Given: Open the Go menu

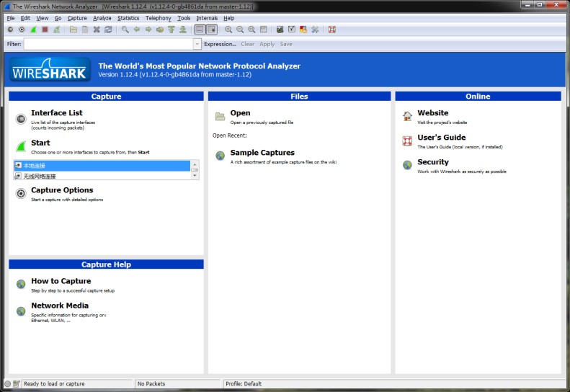Looking at the screenshot, I should (x=58, y=18).
